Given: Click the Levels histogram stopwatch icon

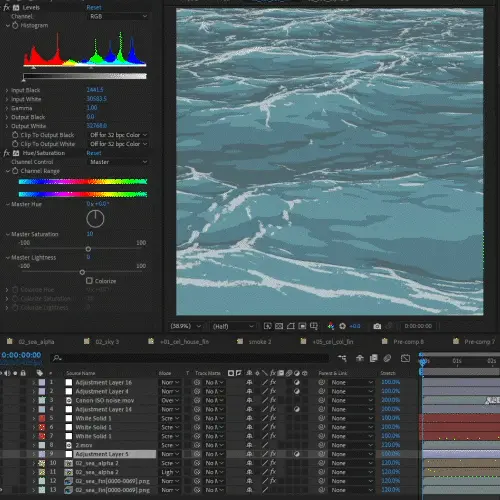Looking at the screenshot, I should tap(15, 25).
